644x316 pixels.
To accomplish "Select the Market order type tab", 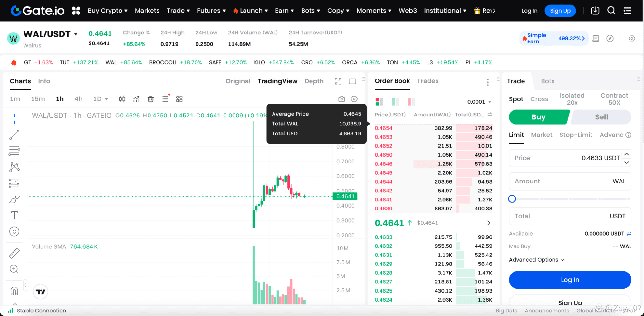I will click(x=542, y=135).
